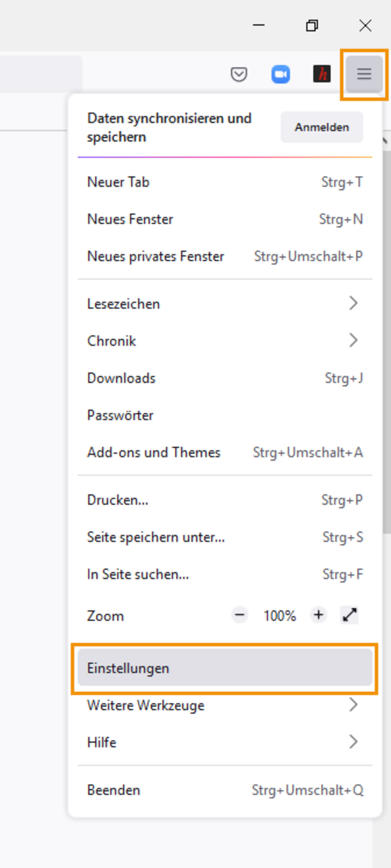This screenshot has width=391, height=868.
Task: Expand the Lesezeichen submenu
Action: tap(225, 304)
